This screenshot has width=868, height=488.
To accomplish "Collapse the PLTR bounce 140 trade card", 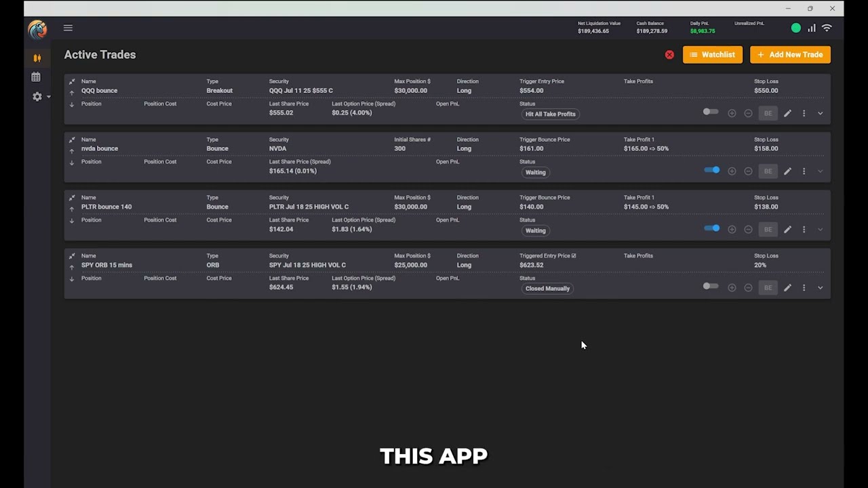I will 72,199.
